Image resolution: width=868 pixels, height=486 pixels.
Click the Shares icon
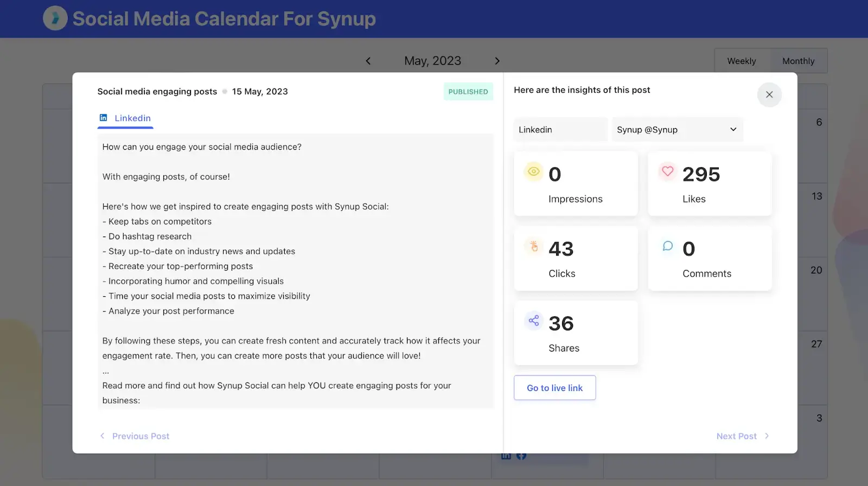tap(534, 321)
